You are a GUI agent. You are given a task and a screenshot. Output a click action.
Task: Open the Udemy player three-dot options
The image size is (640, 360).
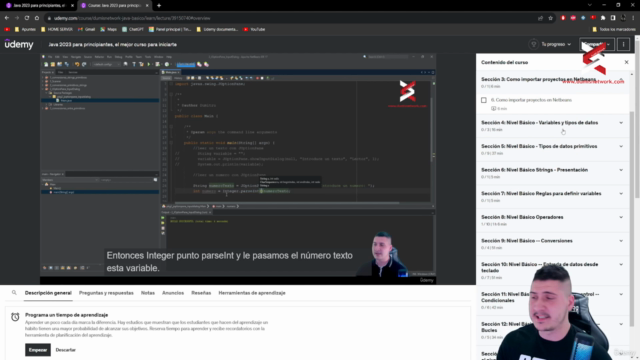pos(623,44)
